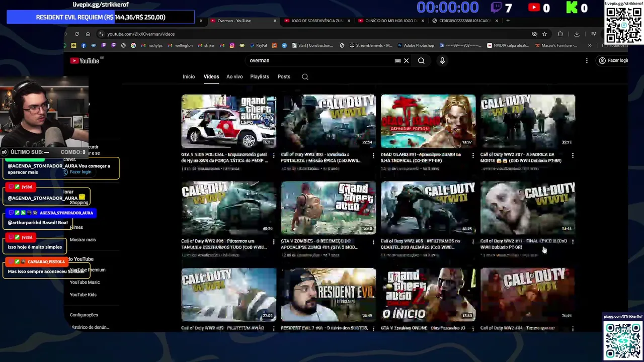The height and width of the screenshot is (362, 644).
Task: Open the title Call of Duty WW2 #06 - Pilotamos um TANQUE
Action: 224,244
